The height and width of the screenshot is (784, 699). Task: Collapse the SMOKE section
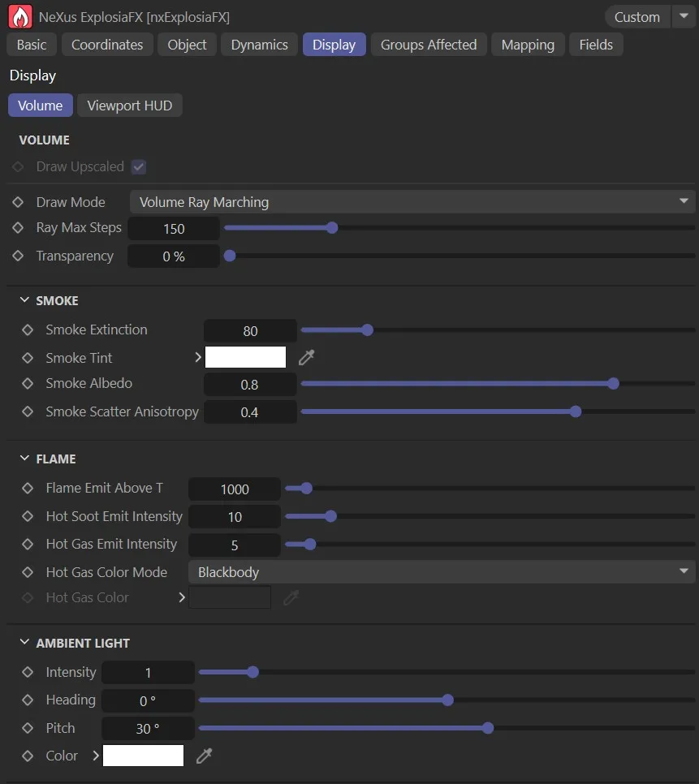click(x=24, y=299)
